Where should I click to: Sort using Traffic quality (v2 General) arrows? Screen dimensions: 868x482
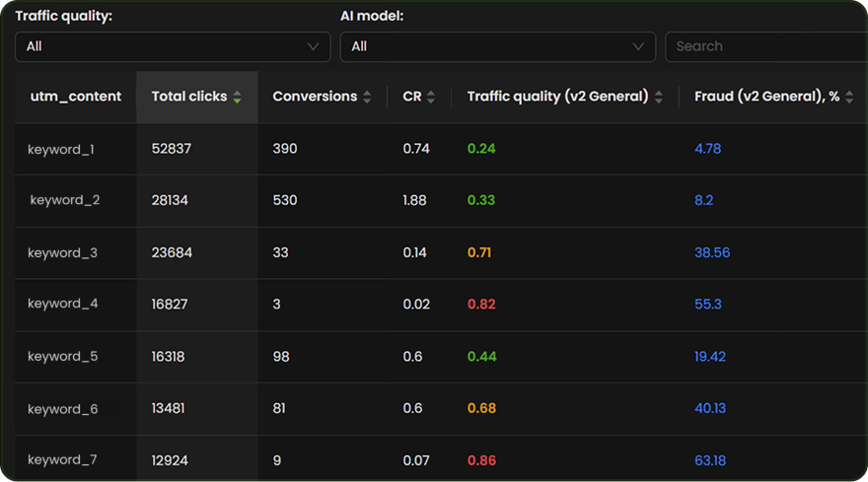pos(659,97)
